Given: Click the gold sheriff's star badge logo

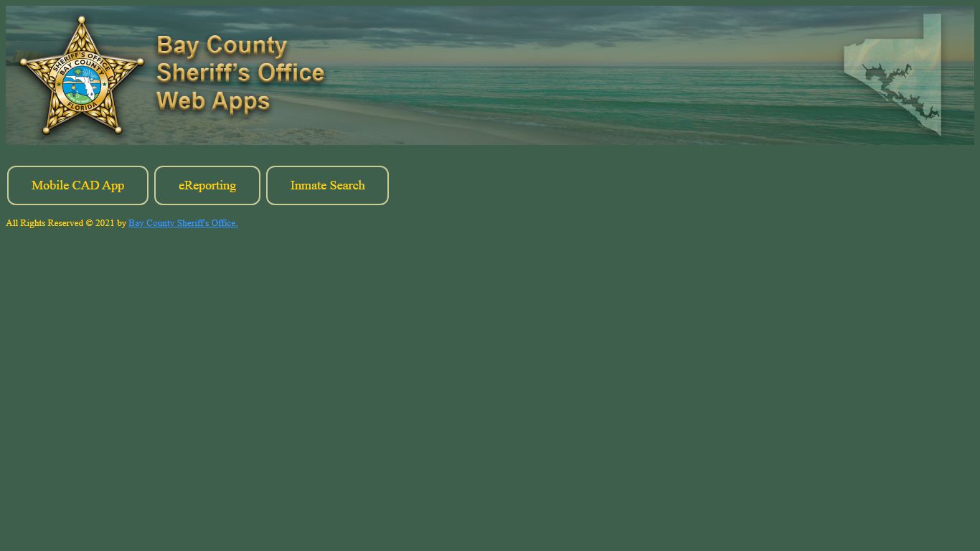Looking at the screenshot, I should 82,76.
